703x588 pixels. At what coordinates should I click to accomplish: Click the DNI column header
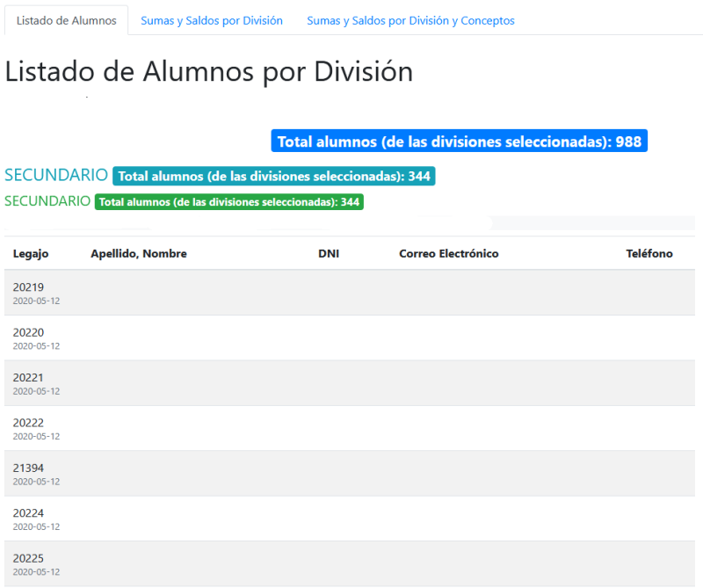tap(329, 253)
